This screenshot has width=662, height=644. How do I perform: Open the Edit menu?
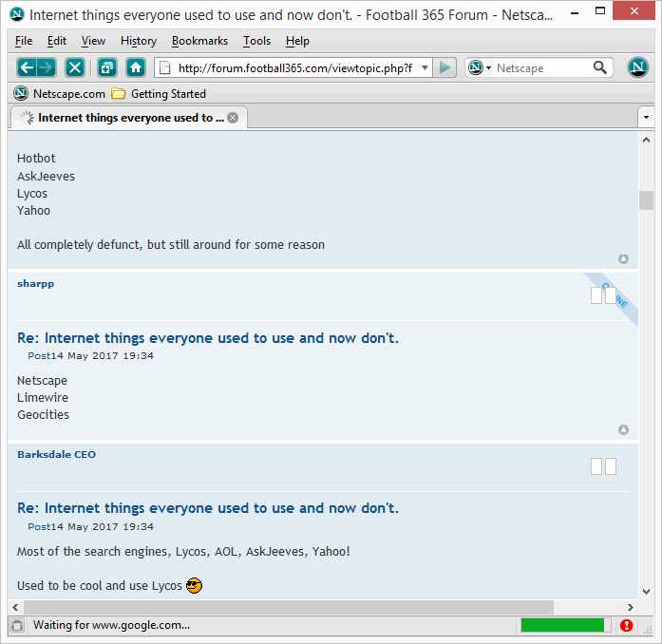tap(57, 41)
